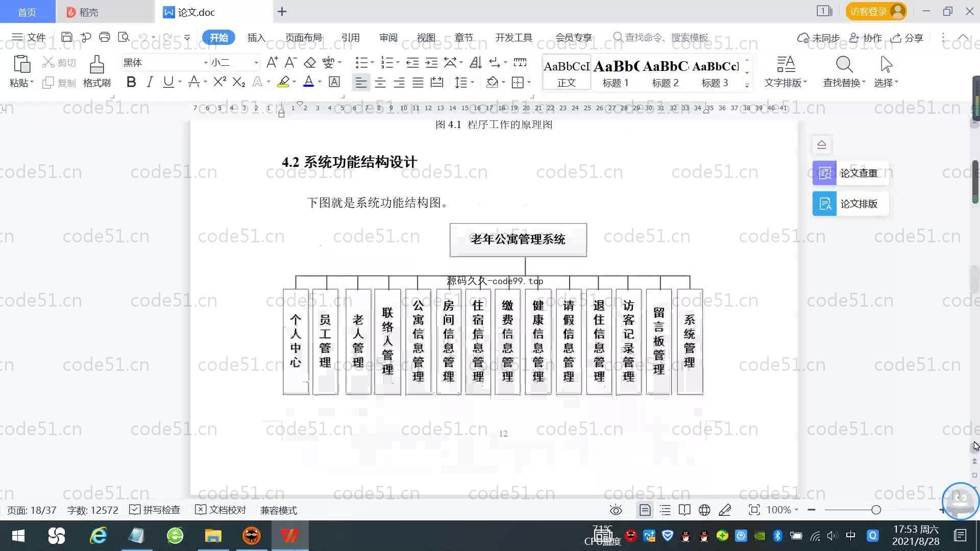Viewport: 980px width, 551px height.
Task: Click the character border icon
Action: [x=334, y=82]
